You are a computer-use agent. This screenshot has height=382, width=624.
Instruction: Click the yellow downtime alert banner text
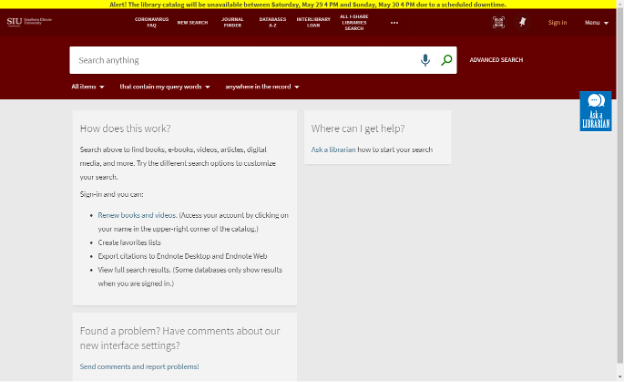point(308,4)
